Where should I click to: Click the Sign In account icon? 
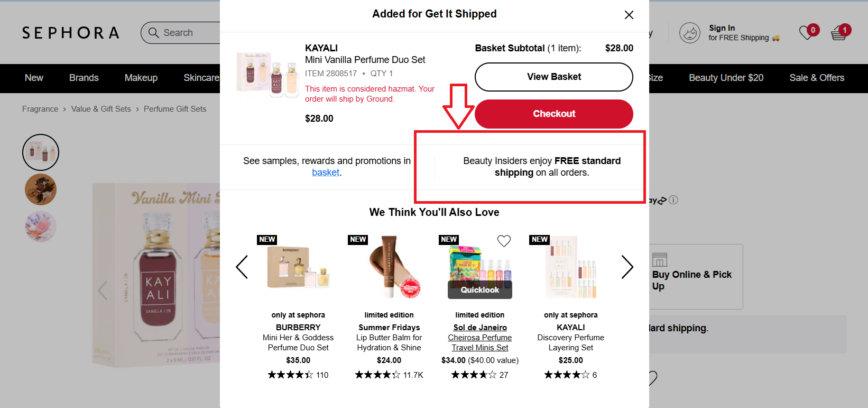pyautogui.click(x=690, y=32)
